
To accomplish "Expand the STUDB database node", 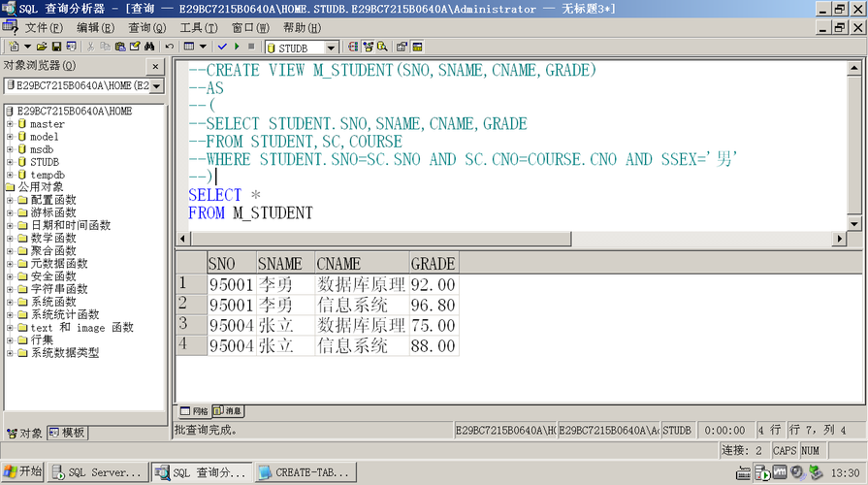I will [10, 162].
